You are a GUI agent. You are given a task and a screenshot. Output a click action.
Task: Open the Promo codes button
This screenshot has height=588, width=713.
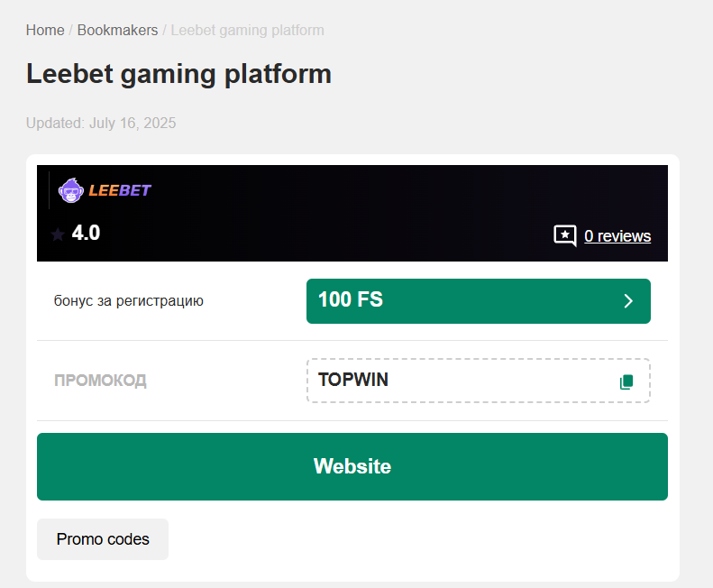point(103,539)
